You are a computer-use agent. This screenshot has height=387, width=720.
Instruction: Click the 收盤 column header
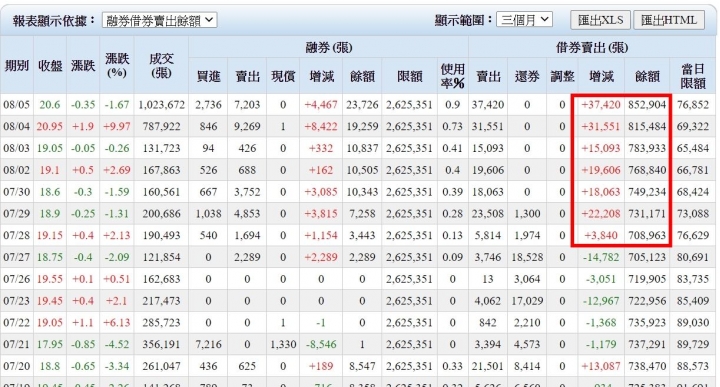click(50, 65)
